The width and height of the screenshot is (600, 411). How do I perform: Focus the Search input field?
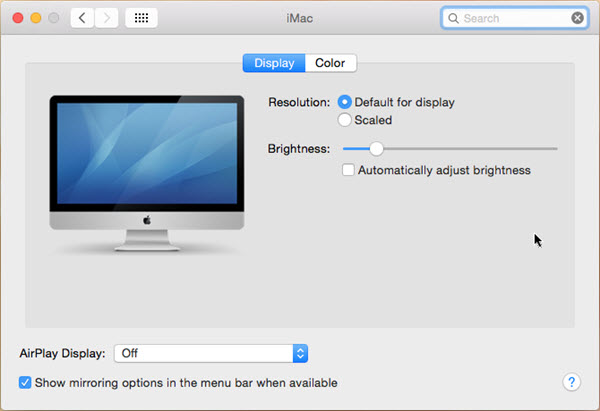(515, 18)
